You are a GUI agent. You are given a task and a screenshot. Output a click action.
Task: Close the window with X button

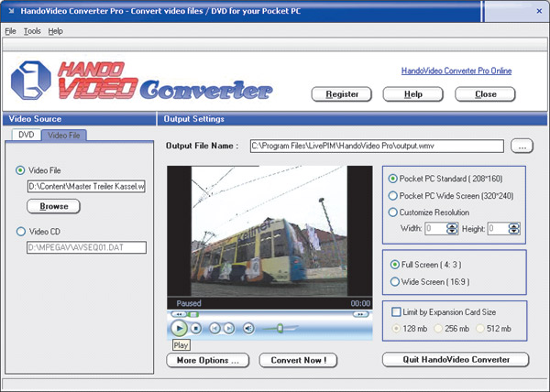pyautogui.click(x=539, y=11)
